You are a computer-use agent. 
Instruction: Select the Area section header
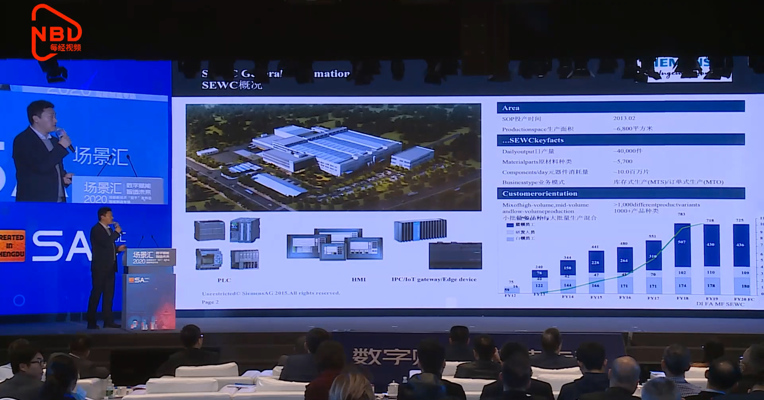[x=620, y=108]
